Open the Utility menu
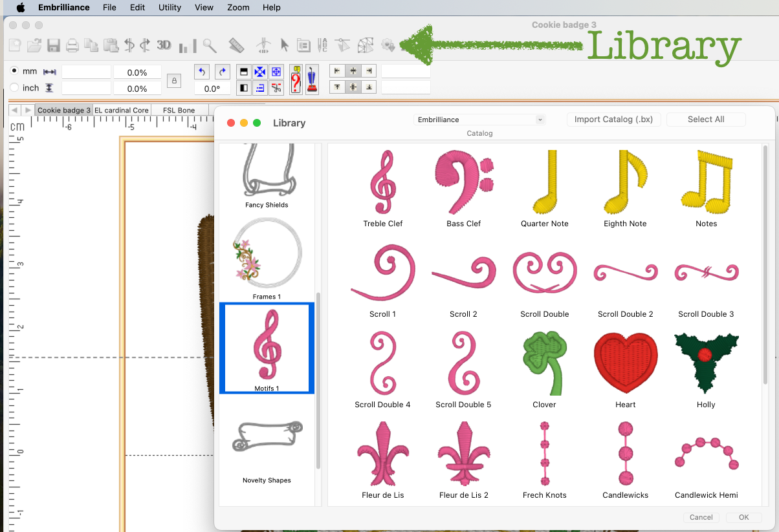This screenshot has height=532, width=779. pyautogui.click(x=170, y=8)
